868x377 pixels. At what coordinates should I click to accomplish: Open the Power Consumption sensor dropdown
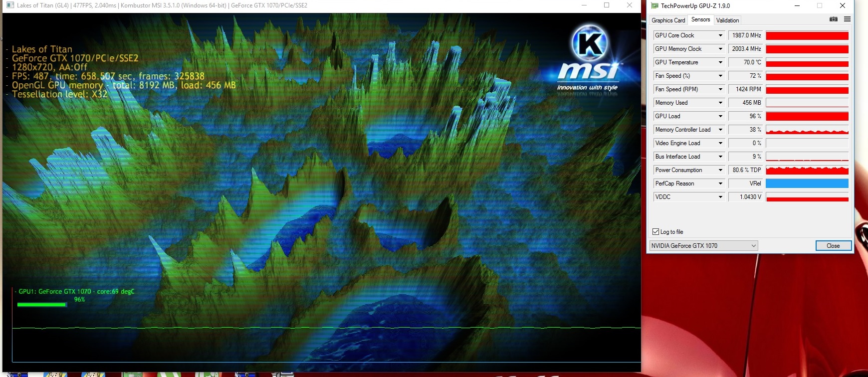pyautogui.click(x=720, y=170)
